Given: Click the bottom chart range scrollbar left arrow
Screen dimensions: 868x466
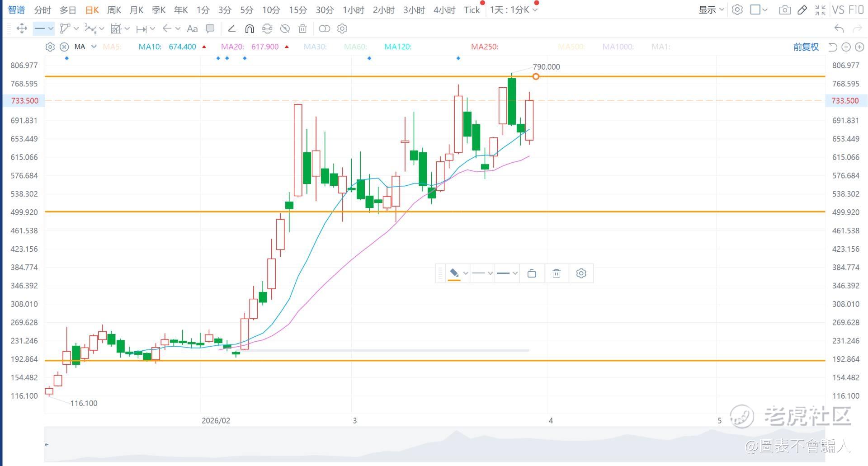Looking at the screenshot, I should click(x=47, y=444).
